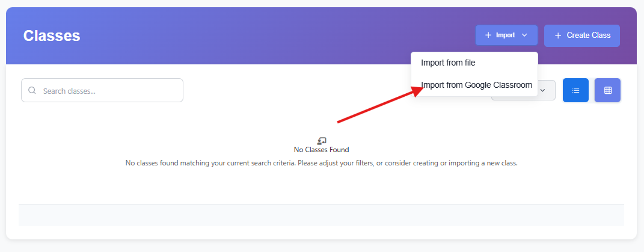Click the No Classes Found heading
644x252 pixels.
coord(321,150)
